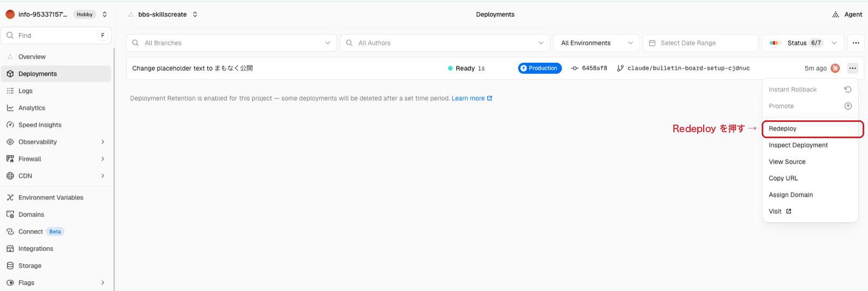Click the Production environment badge
This screenshot has height=291, width=868.
(x=540, y=68)
